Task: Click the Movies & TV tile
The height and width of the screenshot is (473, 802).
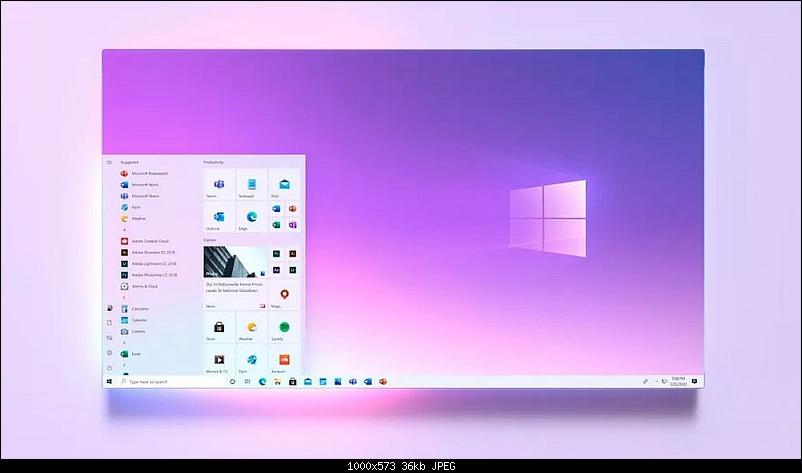Action: 219,360
